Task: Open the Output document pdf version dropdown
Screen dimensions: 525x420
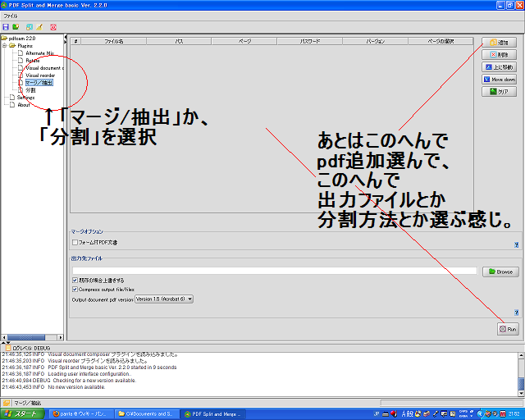Action: point(164,299)
